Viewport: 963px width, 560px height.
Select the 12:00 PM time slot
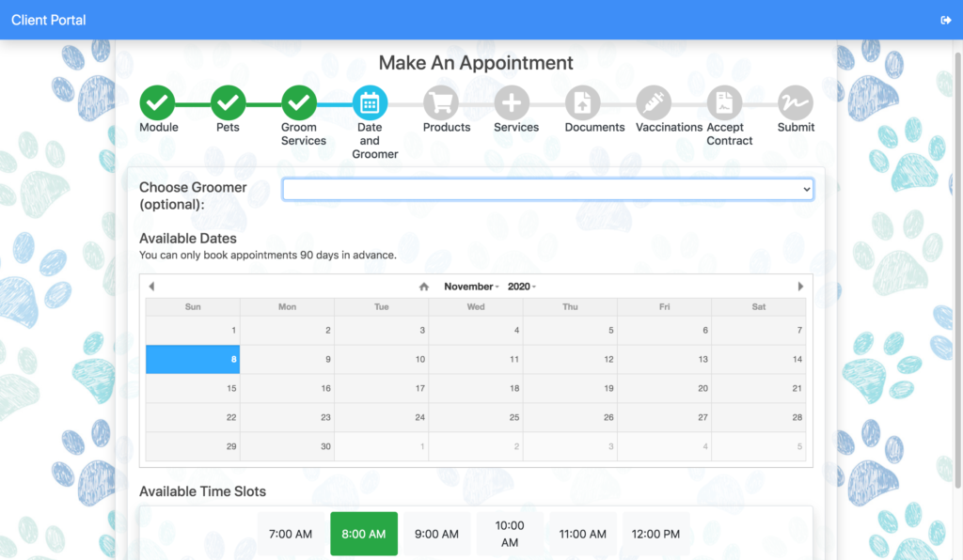[655, 534]
